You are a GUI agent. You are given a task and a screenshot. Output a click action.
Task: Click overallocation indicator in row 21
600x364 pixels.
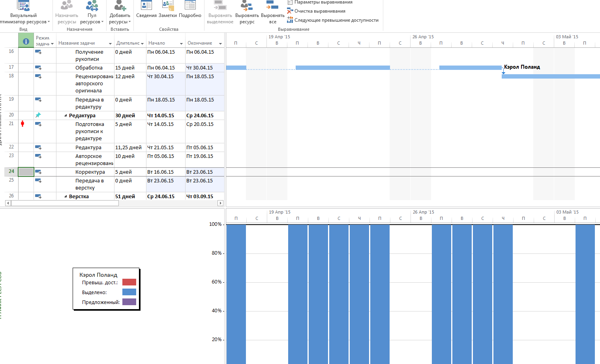tap(22, 124)
